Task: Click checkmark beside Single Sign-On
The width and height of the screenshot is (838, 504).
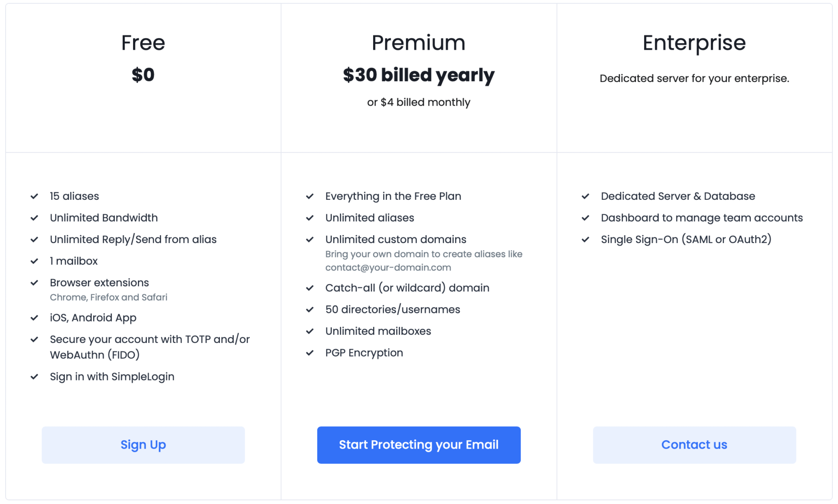Action: pos(586,240)
